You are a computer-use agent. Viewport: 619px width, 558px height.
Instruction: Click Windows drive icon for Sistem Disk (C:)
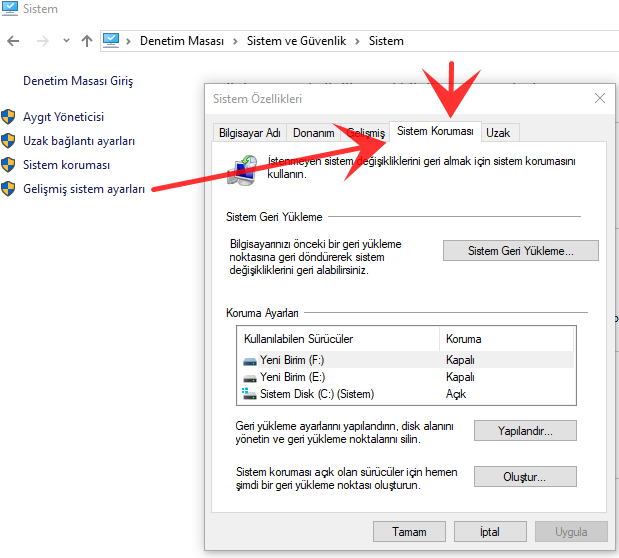249,394
